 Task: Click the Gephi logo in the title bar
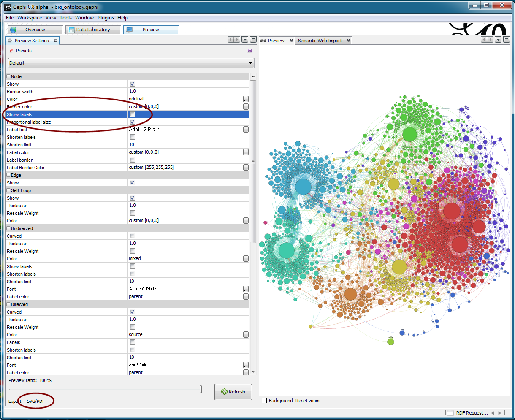8,7
